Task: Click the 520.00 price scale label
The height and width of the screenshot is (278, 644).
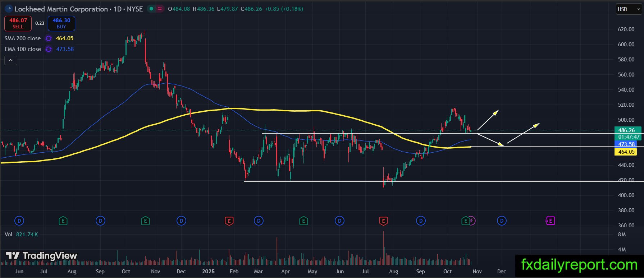Action: 626,105
